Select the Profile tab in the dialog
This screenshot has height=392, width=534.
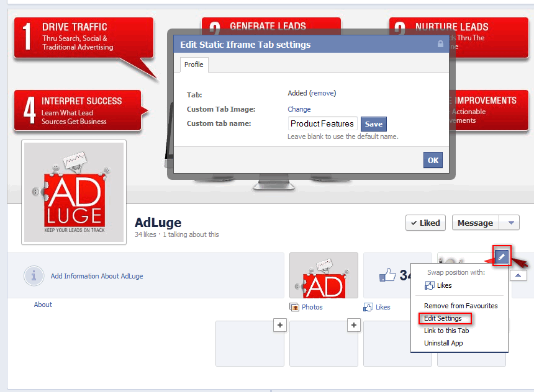[194, 65]
